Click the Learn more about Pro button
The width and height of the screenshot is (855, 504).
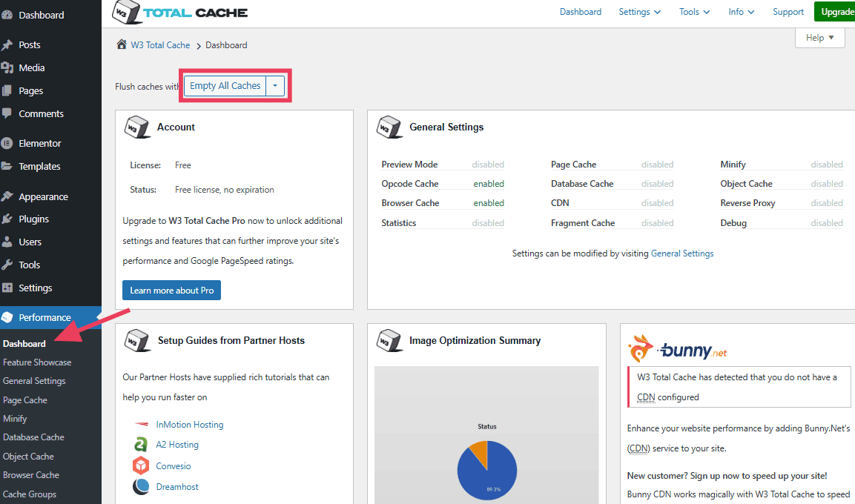pos(171,290)
